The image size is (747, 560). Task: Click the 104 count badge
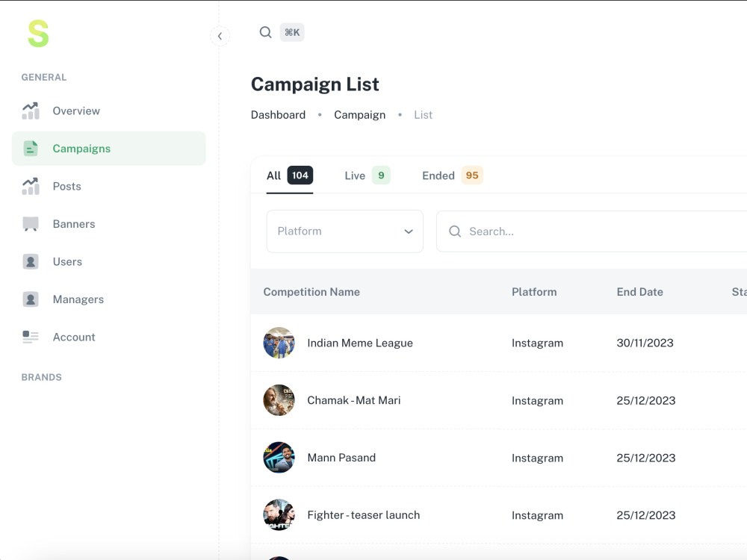[x=300, y=175]
